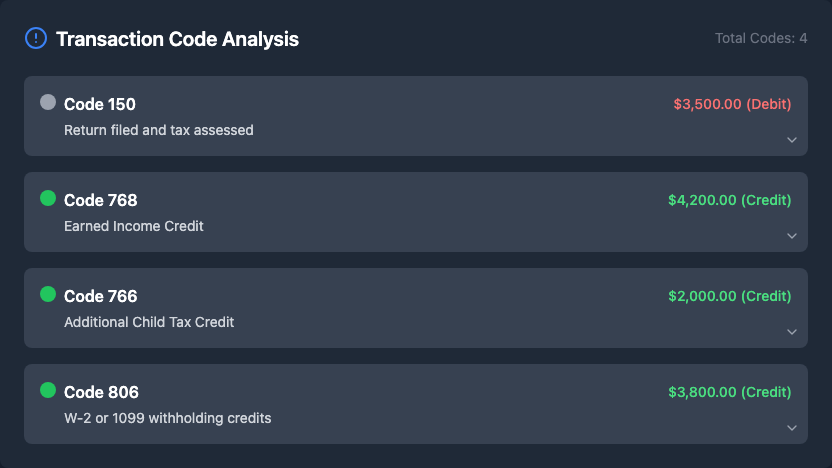Click the $4,200.00 (Credit) amount
Viewport: 832px width, 468px height.
(x=729, y=200)
